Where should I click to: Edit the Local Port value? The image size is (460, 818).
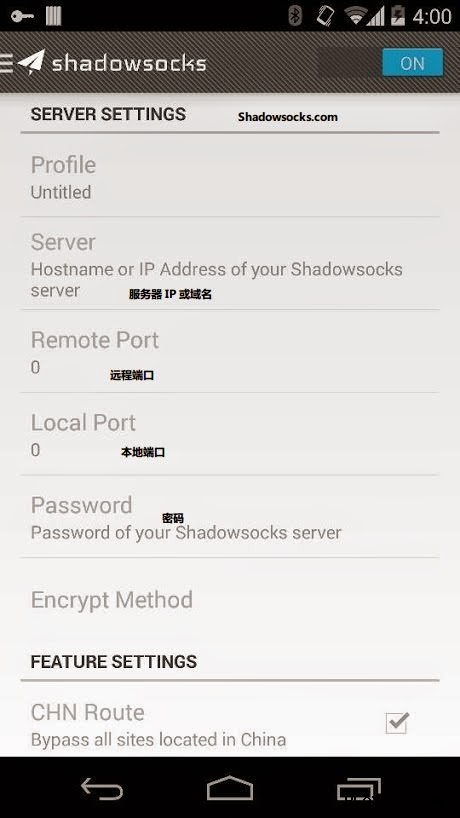click(x=230, y=434)
